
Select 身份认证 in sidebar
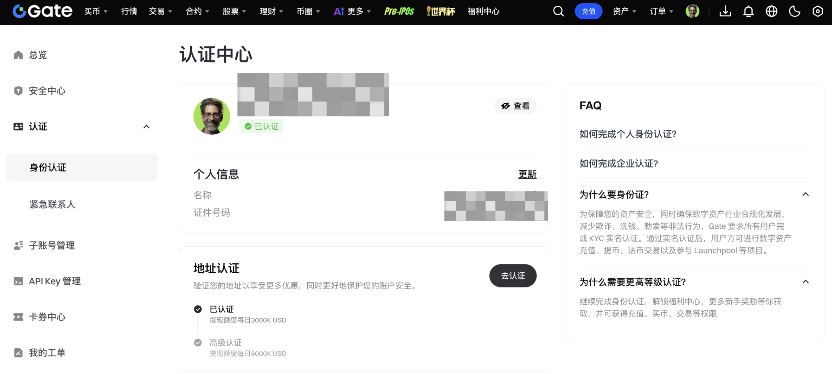pyautogui.click(x=82, y=168)
